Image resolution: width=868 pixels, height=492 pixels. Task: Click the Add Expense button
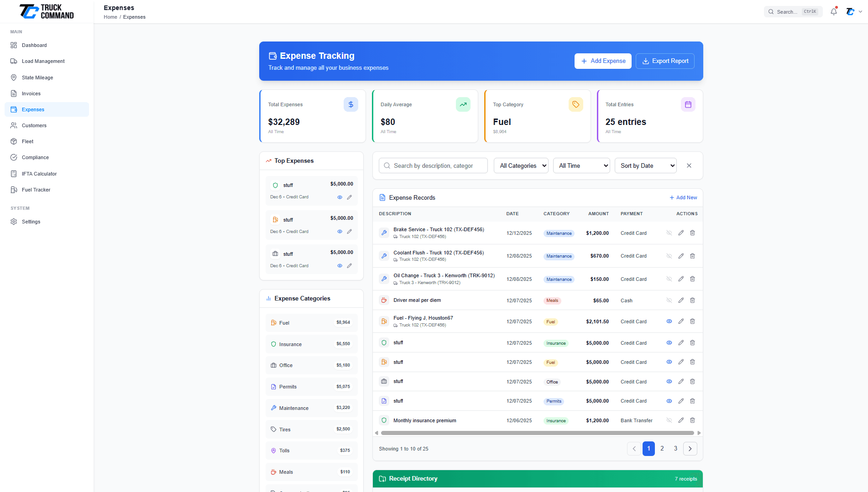603,61
